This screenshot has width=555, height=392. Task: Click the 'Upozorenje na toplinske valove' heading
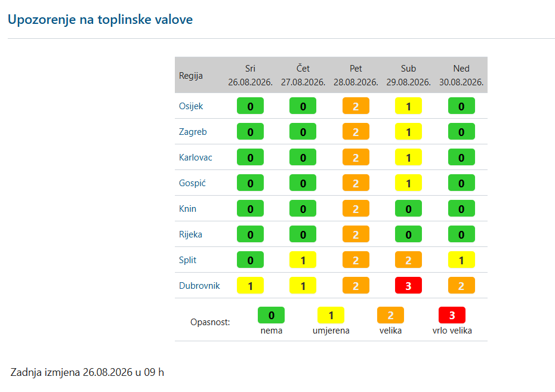point(100,20)
